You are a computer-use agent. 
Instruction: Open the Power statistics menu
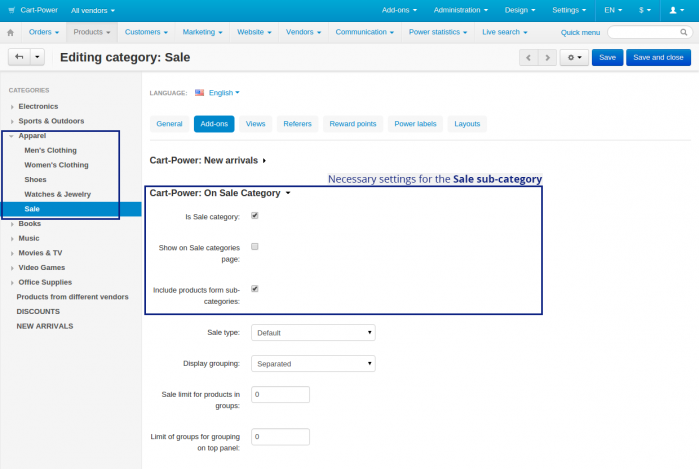[438, 32]
